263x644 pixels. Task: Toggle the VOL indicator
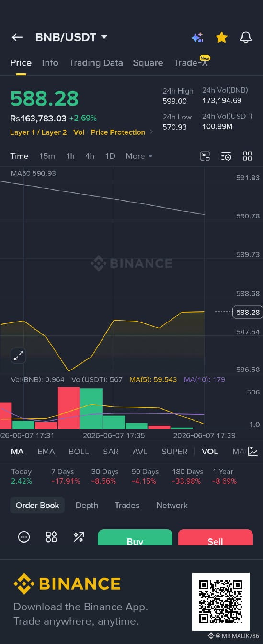210,452
